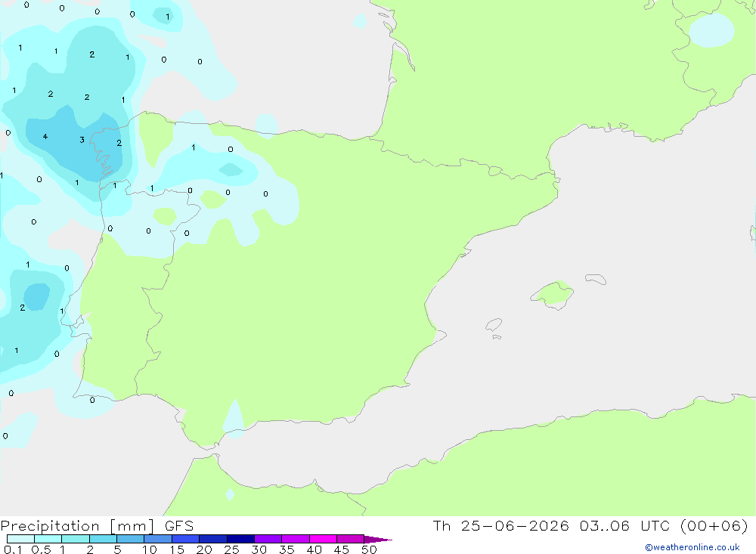Click the 0.5–1 mm legend color swatch
The width and height of the screenshot is (756, 554).
coord(48,539)
